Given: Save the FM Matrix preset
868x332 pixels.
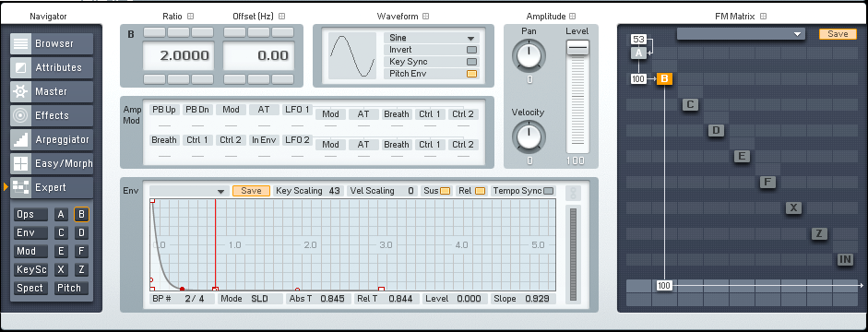Looking at the screenshot, I should (838, 34).
